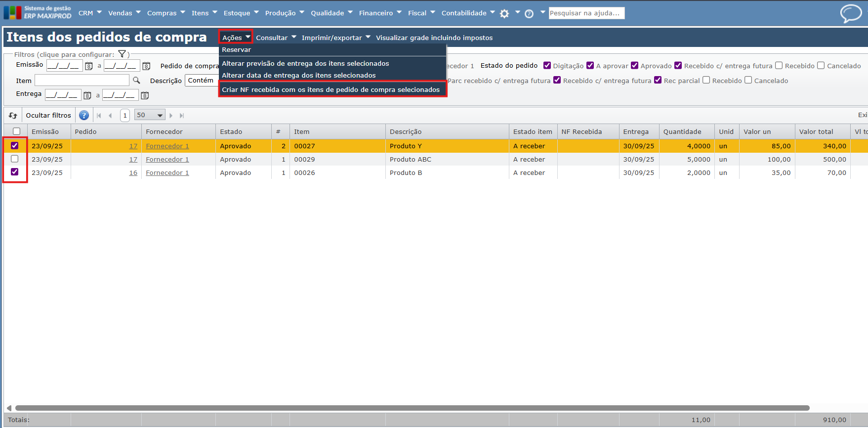Click the refresh grid icon

(13, 115)
